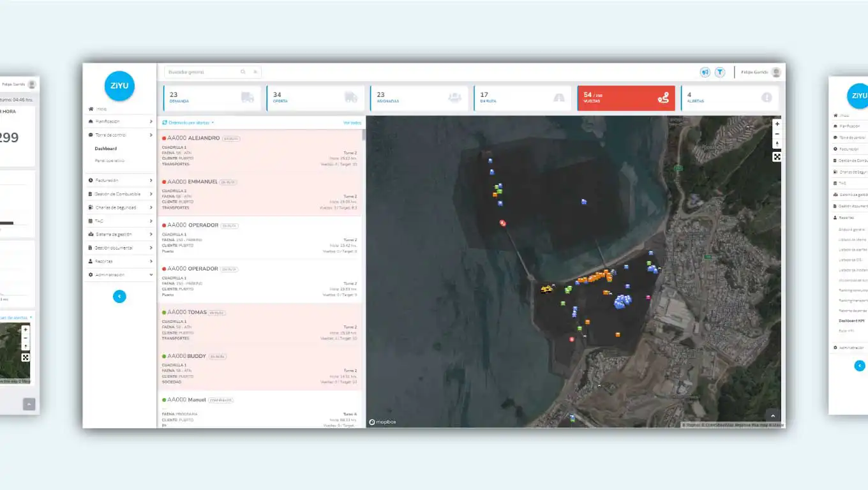Screen dimensions: 868x490
Task: Click the back-to-top arrow on the map
Action: point(772,415)
